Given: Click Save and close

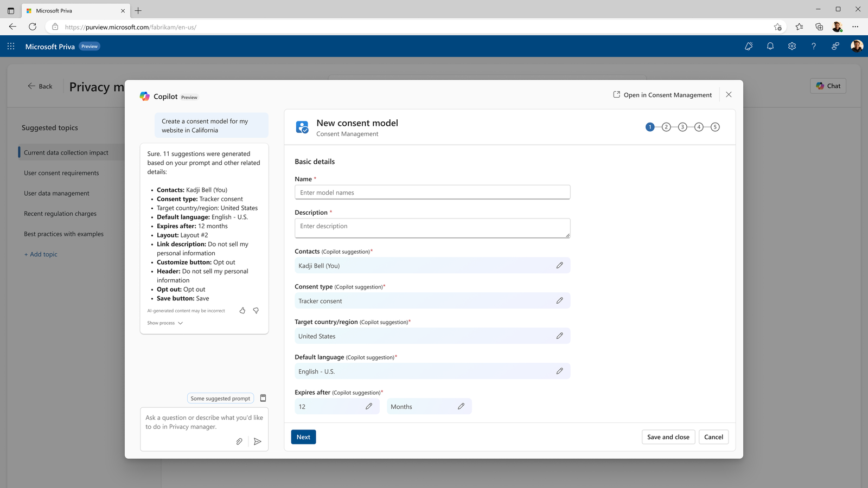Looking at the screenshot, I should point(668,437).
